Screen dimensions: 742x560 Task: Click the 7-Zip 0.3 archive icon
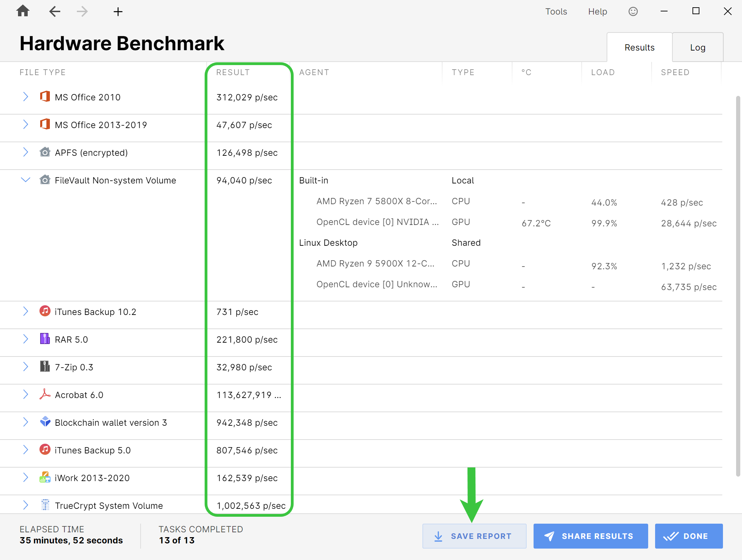45,367
